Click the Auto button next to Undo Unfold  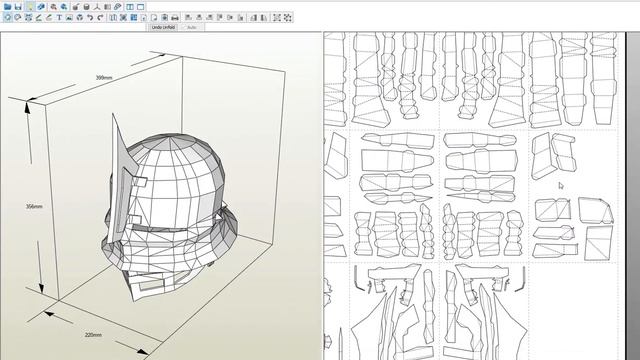[x=191, y=27]
